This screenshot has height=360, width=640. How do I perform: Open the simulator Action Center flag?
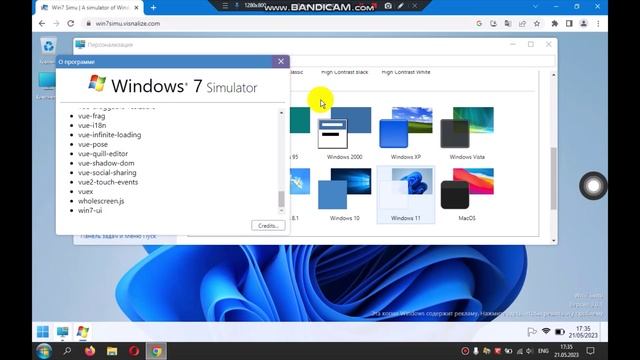tap(531, 332)
